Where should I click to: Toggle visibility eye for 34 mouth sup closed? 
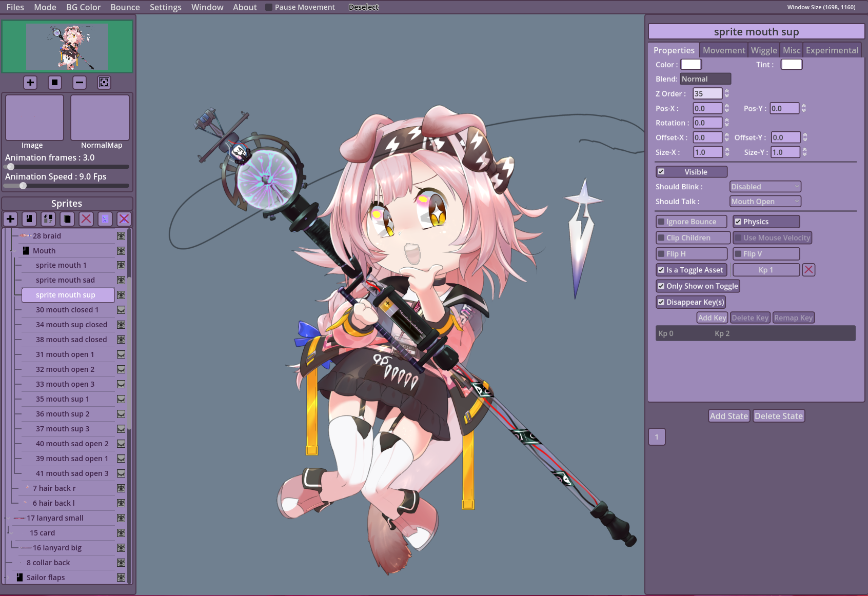(121, 325)
